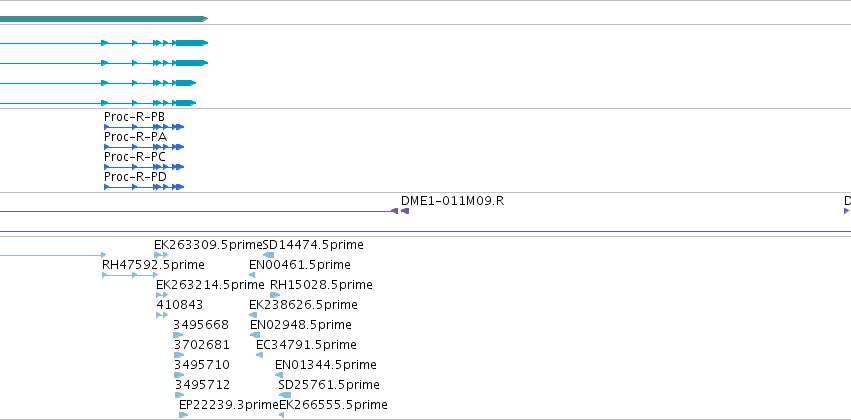The width and height of the screenshot is (851, 420).
Task: Click the SD14474.5prime arrow glyph
Action: tap(268, 255)
